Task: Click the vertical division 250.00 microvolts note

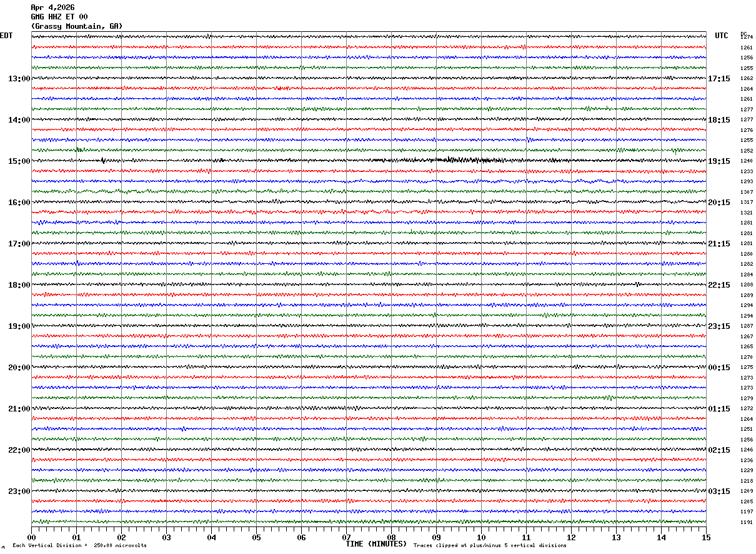Action: coord(80,546)
